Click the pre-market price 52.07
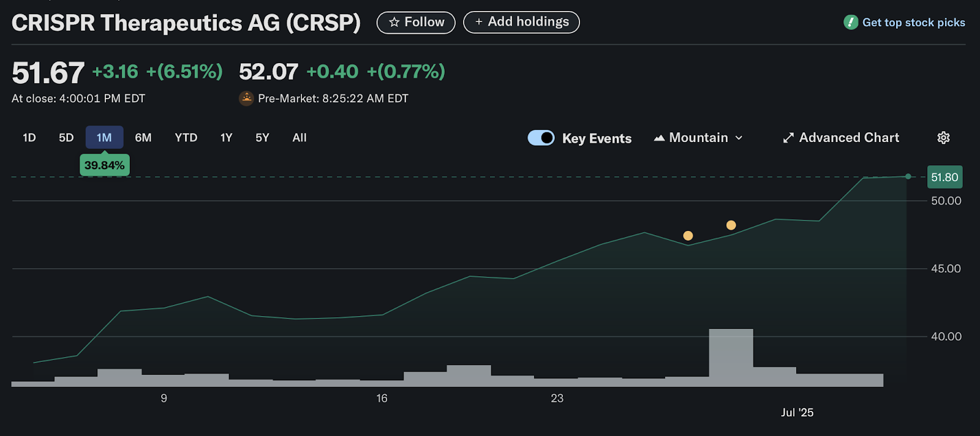Screen dimensions: 980x436 pos(268,72)
